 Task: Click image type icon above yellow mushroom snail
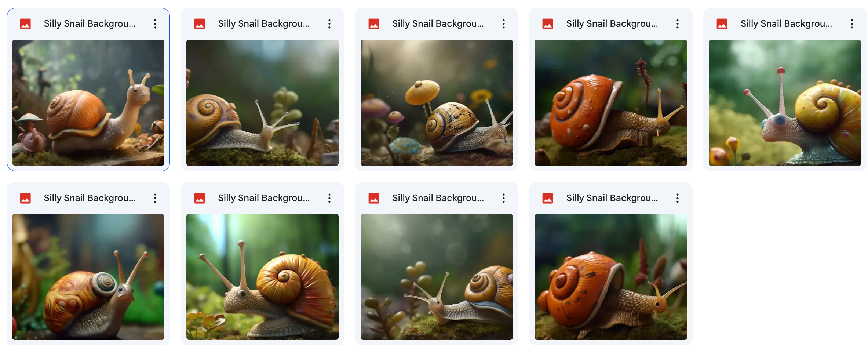pos(373,24)
